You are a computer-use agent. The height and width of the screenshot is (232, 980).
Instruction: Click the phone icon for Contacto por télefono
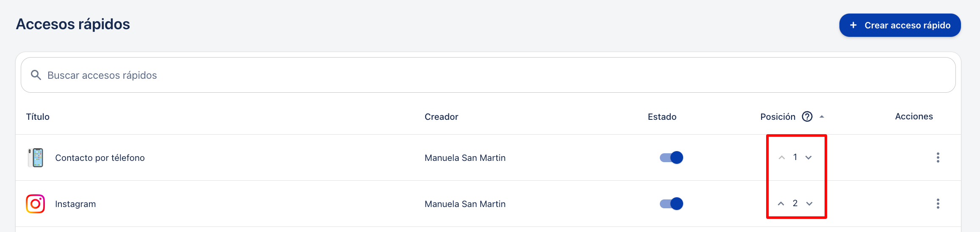point(36,157)
